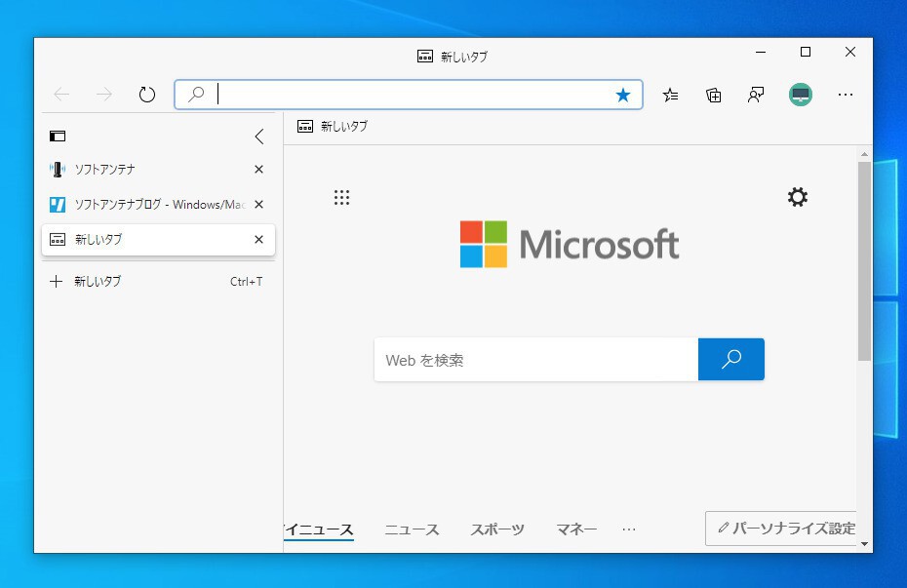This screenshot has width=907, height=588.
Task: Show more feed categories ellipsis
Action: [629, 529]
